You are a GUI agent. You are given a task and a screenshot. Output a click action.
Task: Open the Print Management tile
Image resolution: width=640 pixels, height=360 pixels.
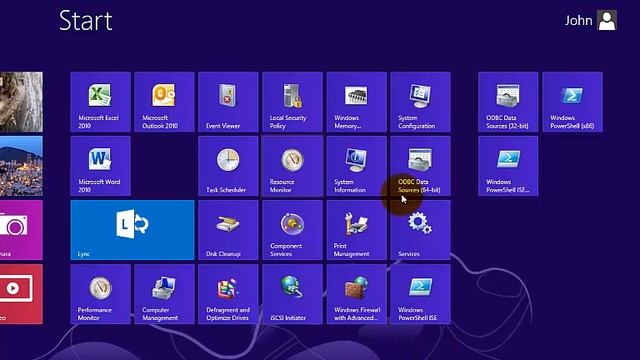[x=357, y=230]
